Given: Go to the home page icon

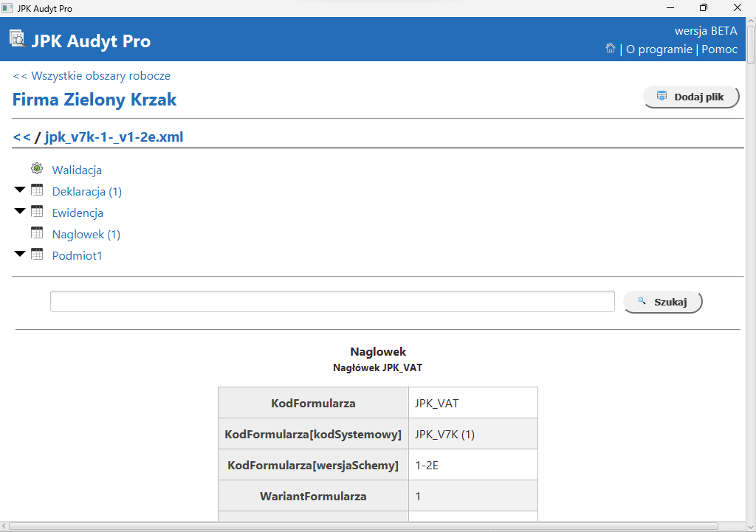Looking at the screenshot, I should (611, 48).
